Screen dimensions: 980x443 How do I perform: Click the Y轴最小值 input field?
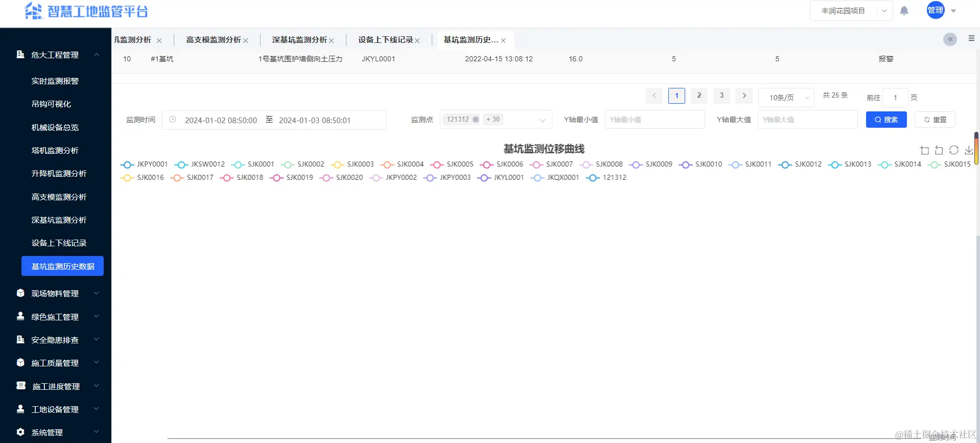click(x=655, y=120)
